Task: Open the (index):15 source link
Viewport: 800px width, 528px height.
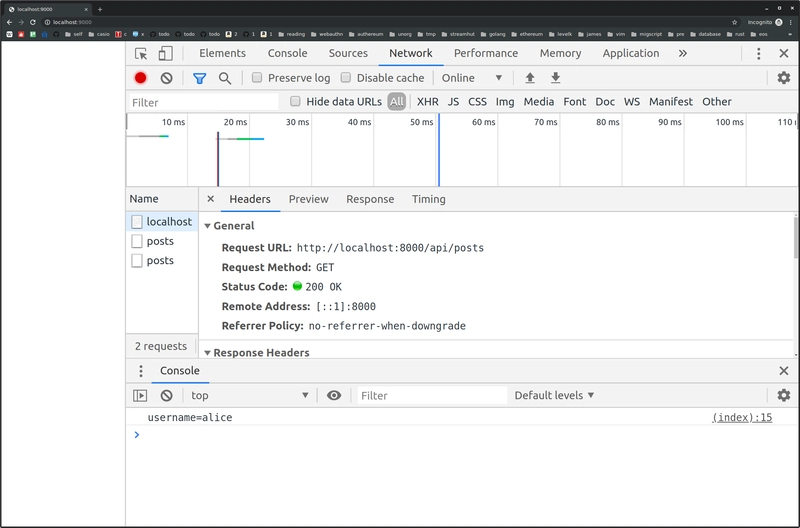Action: click(x=742, y=417)
